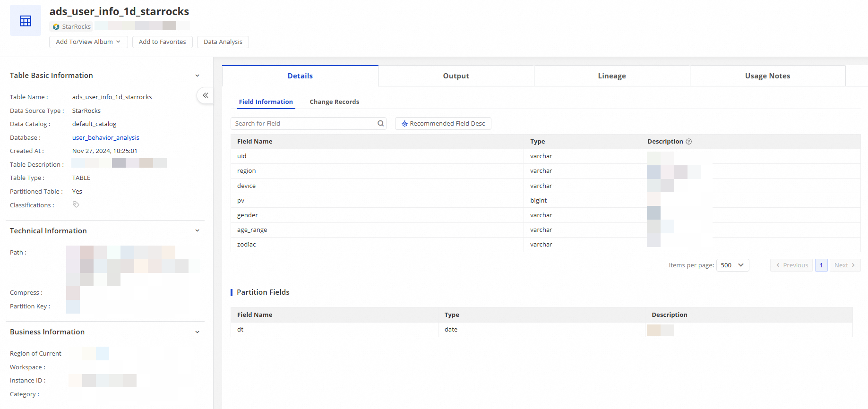The width and height of the screenshot is (868, 409).
Task: Open the user_behavior_analysis database link
Action: tap(105, 138)
